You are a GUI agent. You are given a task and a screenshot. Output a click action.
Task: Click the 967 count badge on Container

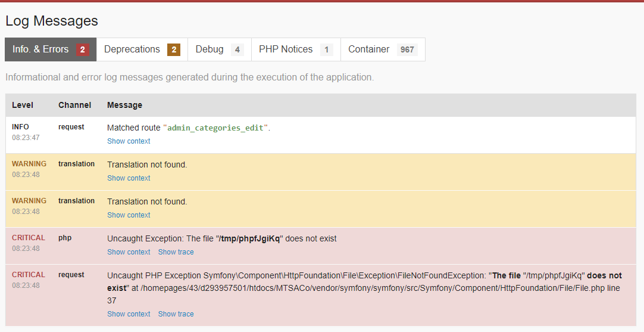(x=407, y=49)
